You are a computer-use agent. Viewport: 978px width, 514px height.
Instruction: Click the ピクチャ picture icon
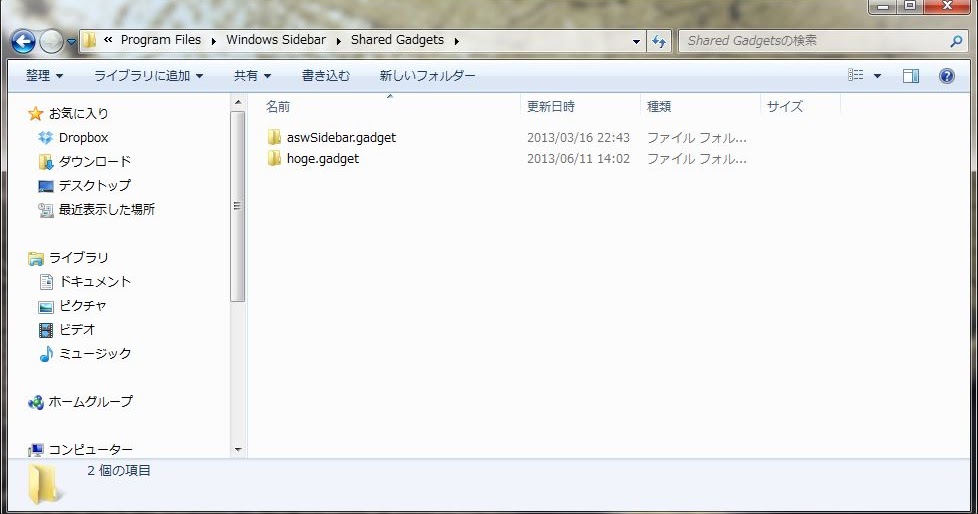click(46, 306)
